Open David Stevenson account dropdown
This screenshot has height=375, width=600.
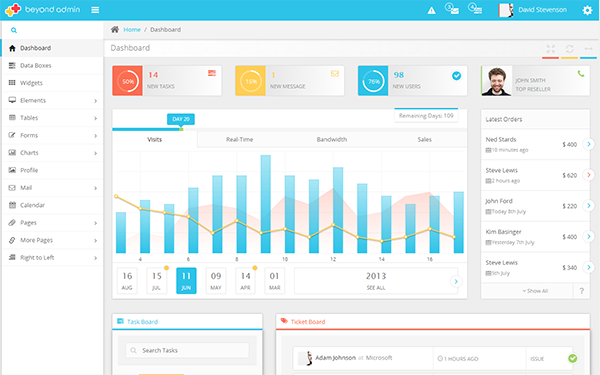click(x=533, y=10)
